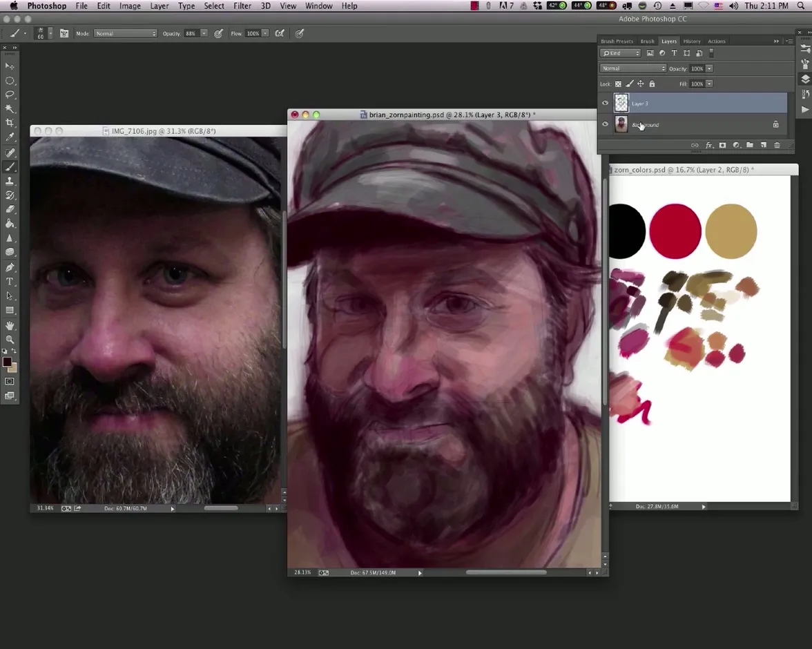Image resolution: width=812 pixels, height=649 pixels.
Task: Toggle lock transparent pixels in Layers panel
Action: [x=618, y=84]
